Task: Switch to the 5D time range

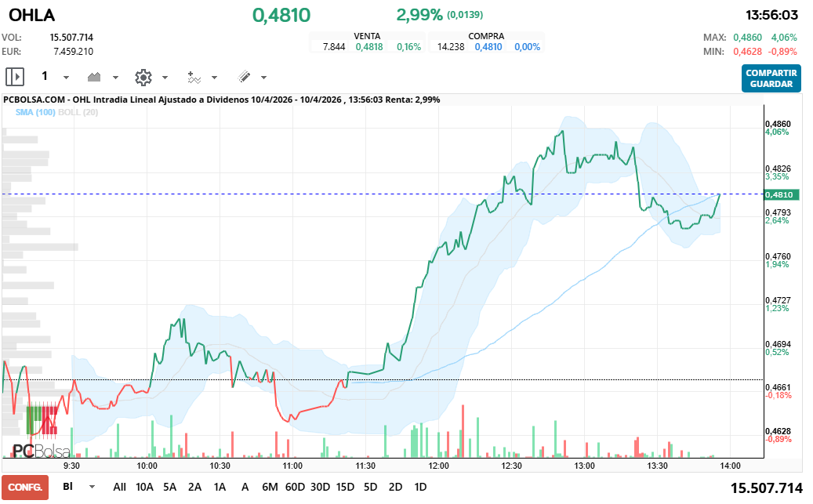Action: 370,487
